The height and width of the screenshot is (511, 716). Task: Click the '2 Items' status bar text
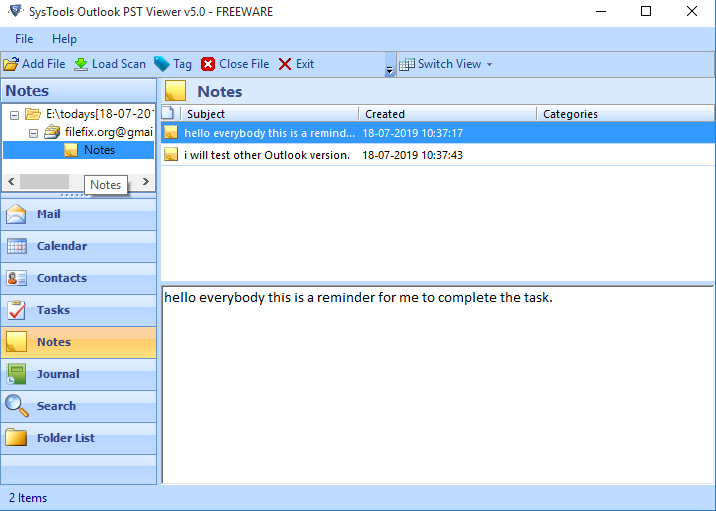pos(28,498)
